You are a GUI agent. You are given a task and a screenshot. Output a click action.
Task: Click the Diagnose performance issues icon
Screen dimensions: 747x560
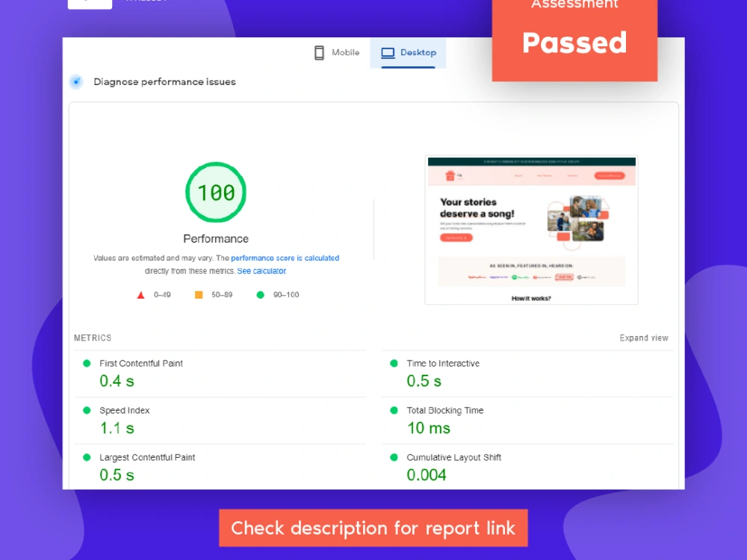pyautogui.click(x=76, y=82)
